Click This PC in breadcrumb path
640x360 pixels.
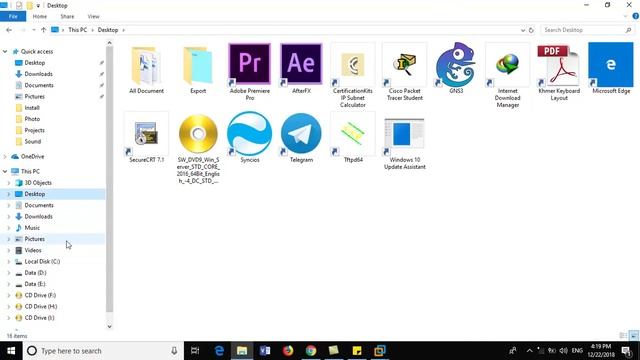[77, 30]
